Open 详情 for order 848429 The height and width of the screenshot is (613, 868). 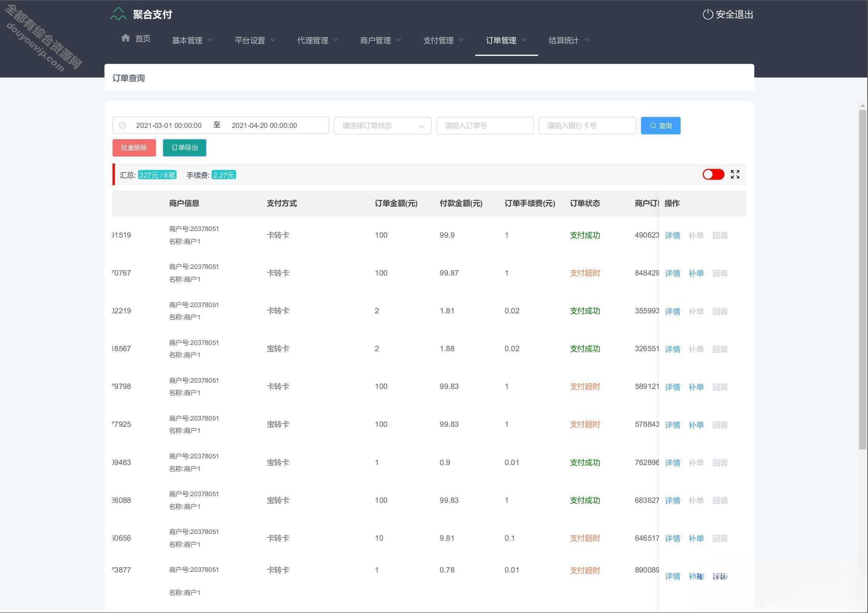672,273
